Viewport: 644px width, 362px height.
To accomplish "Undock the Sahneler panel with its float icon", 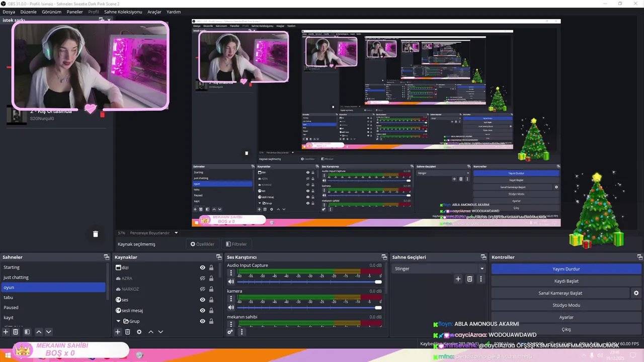I will (106, 257).
